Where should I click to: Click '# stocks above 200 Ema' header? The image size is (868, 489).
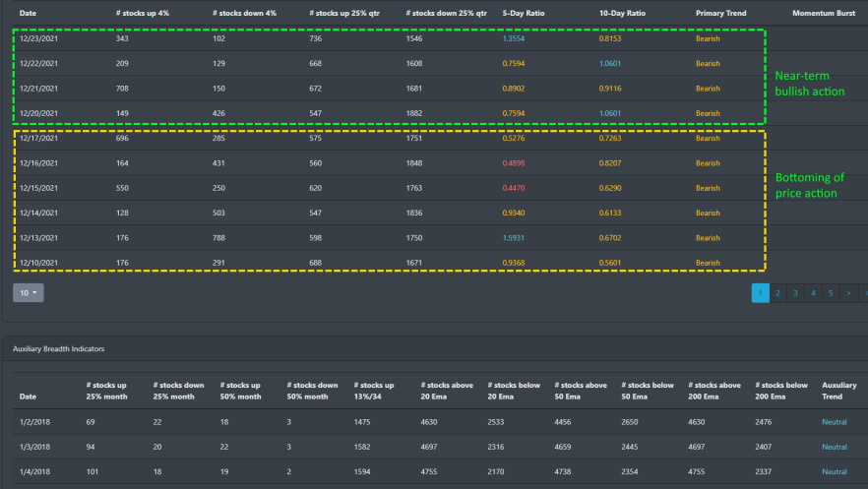[x=714, y=391]
